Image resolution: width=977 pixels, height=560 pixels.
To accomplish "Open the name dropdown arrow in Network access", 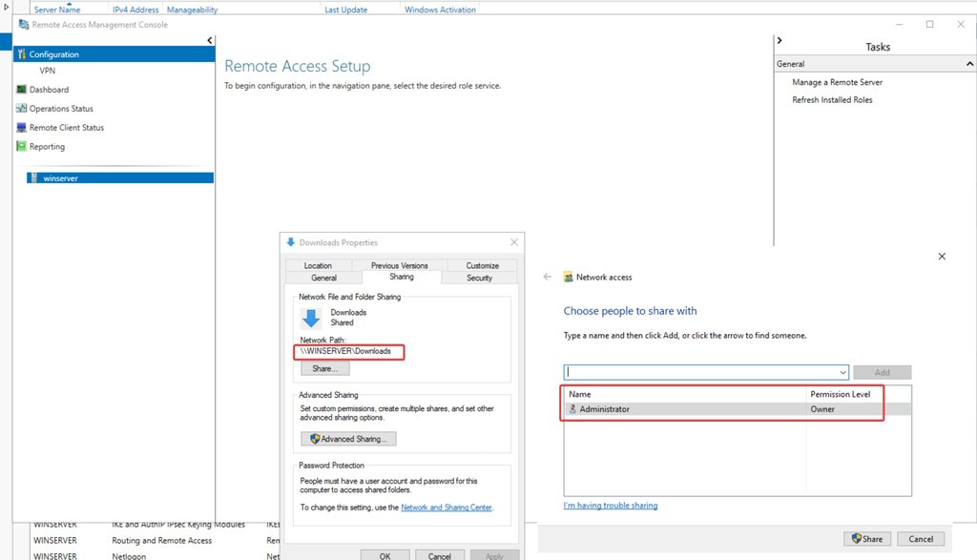I will pos(842,372).
